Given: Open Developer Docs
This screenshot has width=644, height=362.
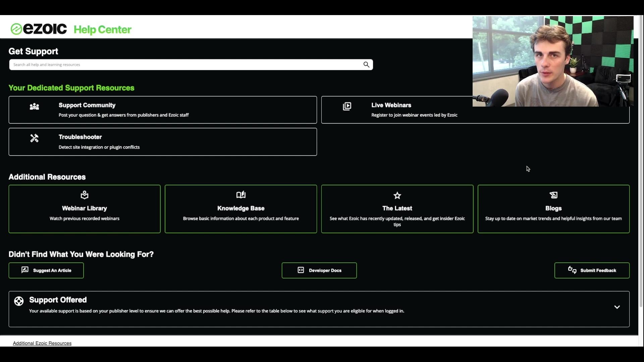Looking at the screenshot, I should [319, 270].
